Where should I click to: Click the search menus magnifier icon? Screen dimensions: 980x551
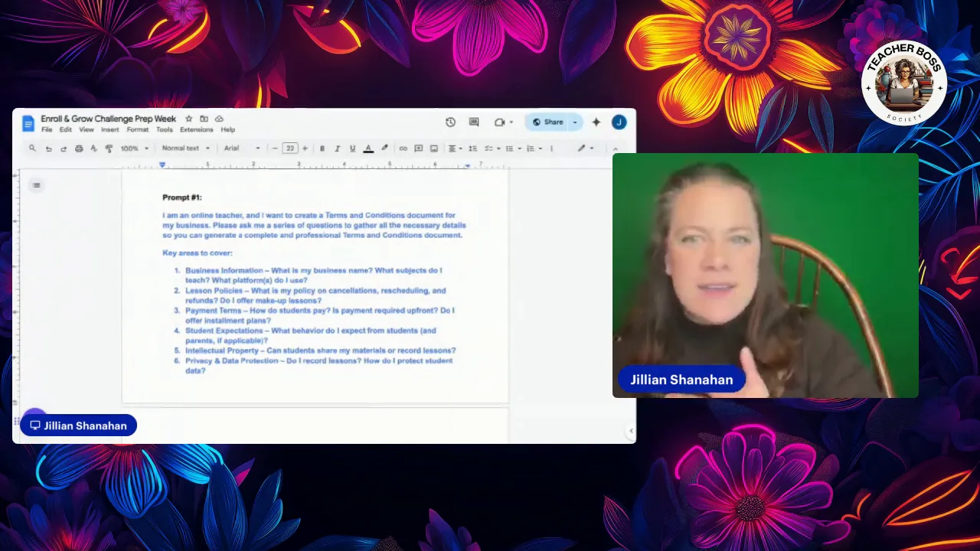pyautogui.click(x=32, y=148)
